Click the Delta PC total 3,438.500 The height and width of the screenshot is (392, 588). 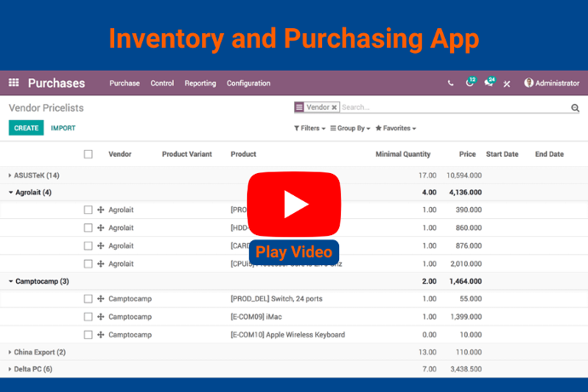point(466,369)
